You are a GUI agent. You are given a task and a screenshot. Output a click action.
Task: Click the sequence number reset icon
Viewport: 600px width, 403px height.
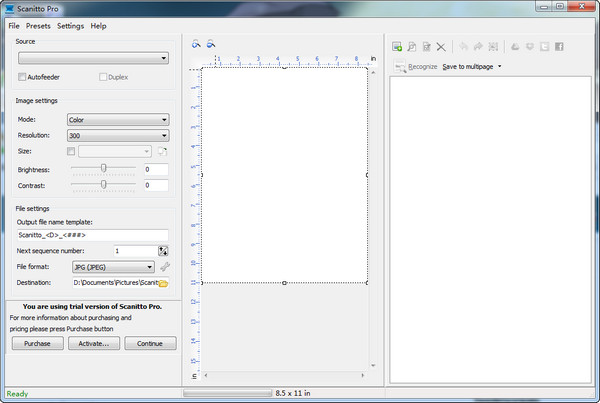pos(163,251)
